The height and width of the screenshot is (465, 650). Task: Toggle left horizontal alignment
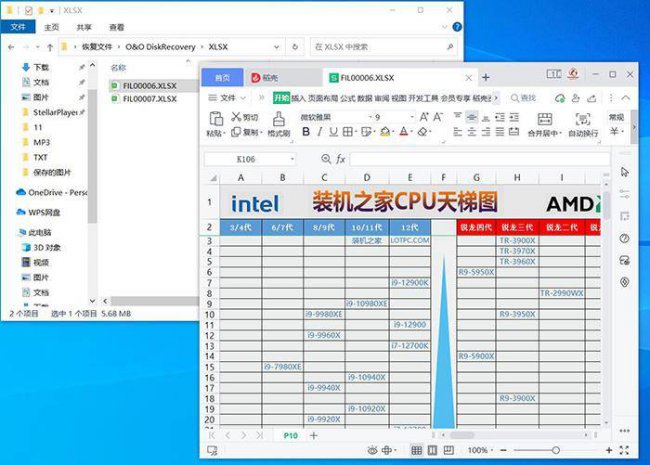point(458,132)
